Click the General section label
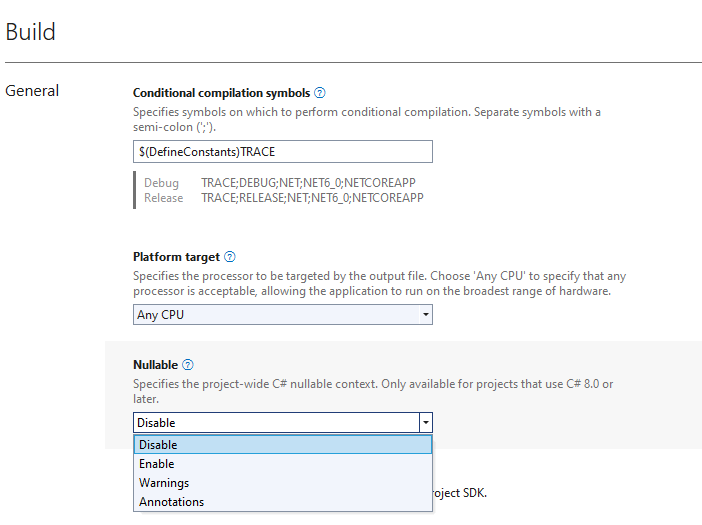Screen dimensions: 702x525 (x=32, y=91)
